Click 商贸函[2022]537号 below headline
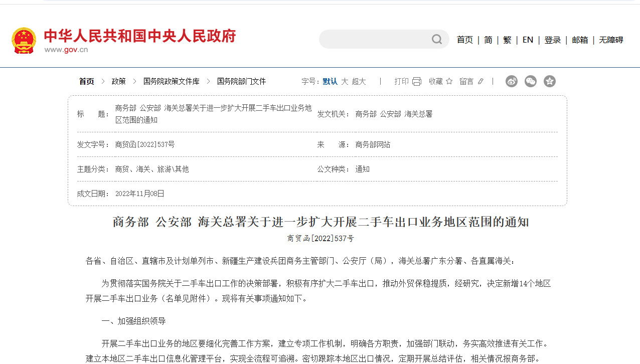640x364 pixels. pos(321,239)
